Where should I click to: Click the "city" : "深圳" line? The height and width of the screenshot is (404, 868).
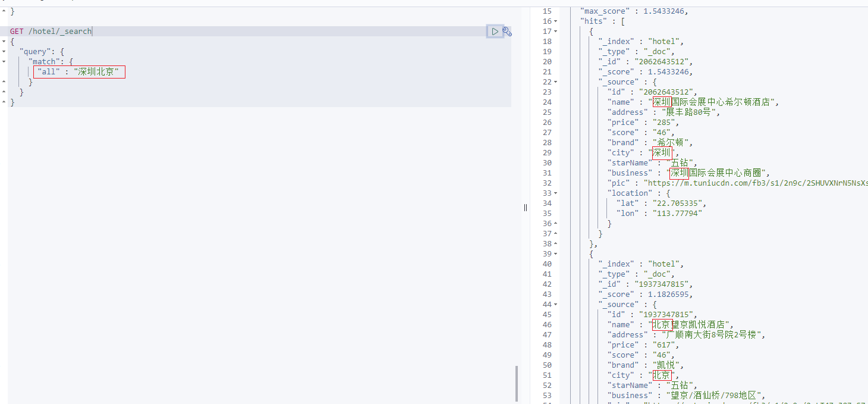pos(642,153)
